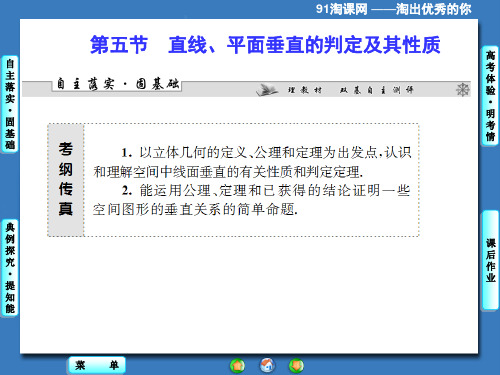Click the 理教材 banner text
Image resolution: width=500 pixels, height=375 pixels.
click(305, 90)
